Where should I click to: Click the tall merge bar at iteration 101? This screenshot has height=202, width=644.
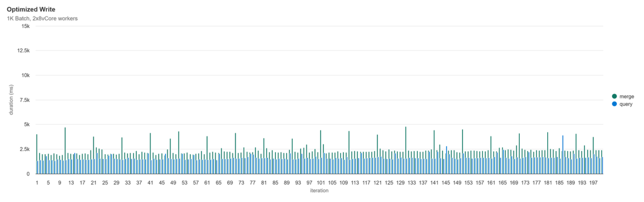point(320,152)
